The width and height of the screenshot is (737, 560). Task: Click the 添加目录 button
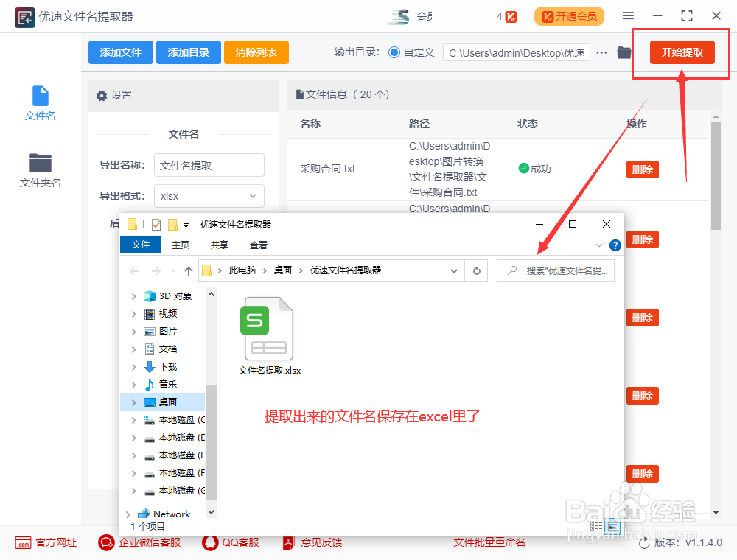click(x=189, y=52)
